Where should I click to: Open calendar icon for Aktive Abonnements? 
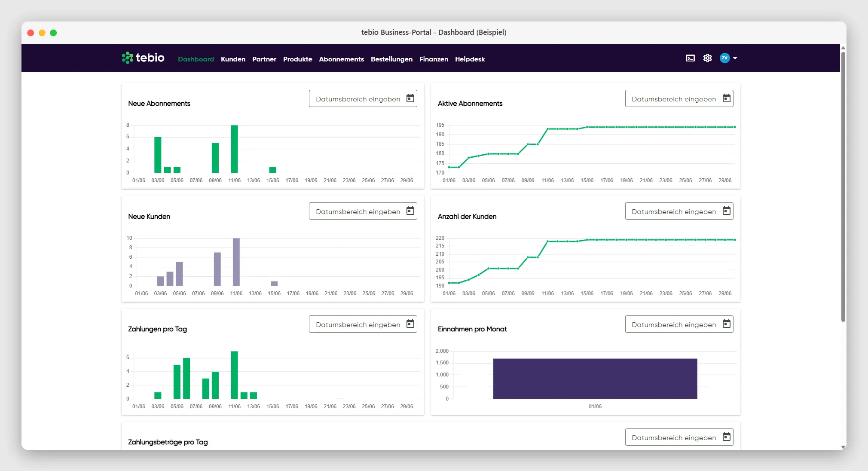click(x=726, y=98)
